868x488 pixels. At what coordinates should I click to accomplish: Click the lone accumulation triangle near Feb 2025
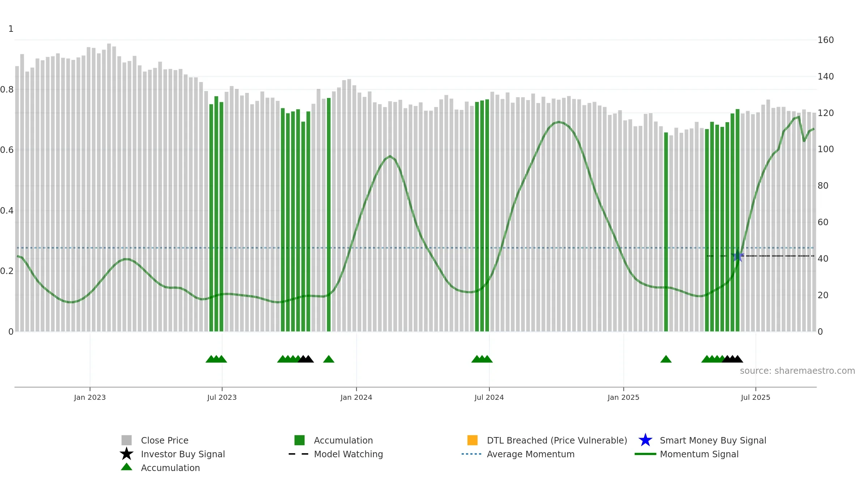tap(666, 359)
